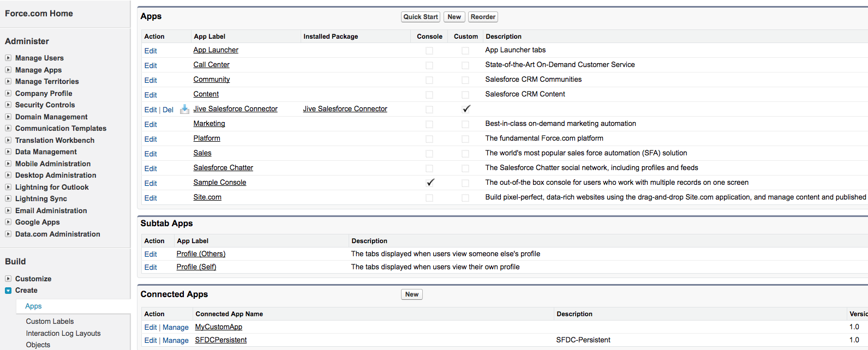Click Sales Console checkbox
The width and height of the screenshot is (868, 350).
[429, 154]
